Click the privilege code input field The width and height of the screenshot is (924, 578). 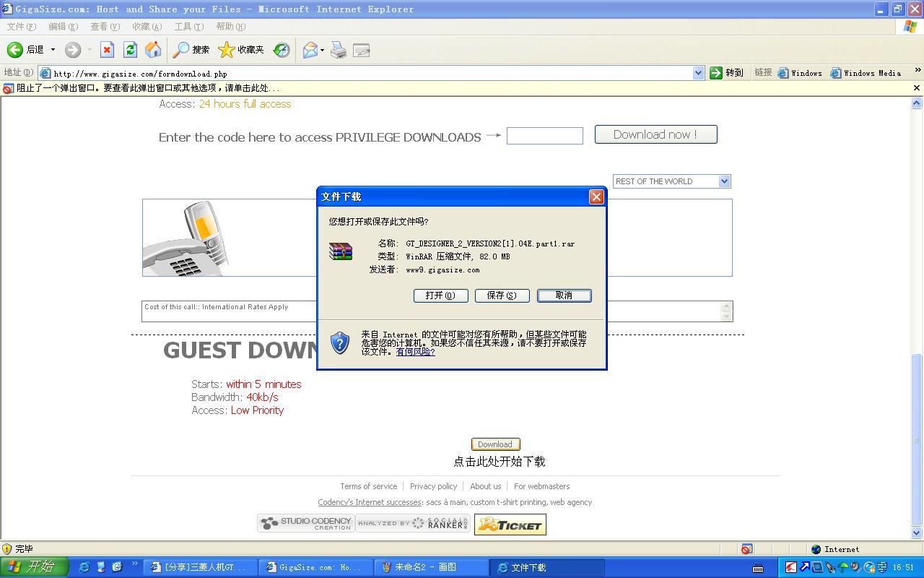[544, 136]
